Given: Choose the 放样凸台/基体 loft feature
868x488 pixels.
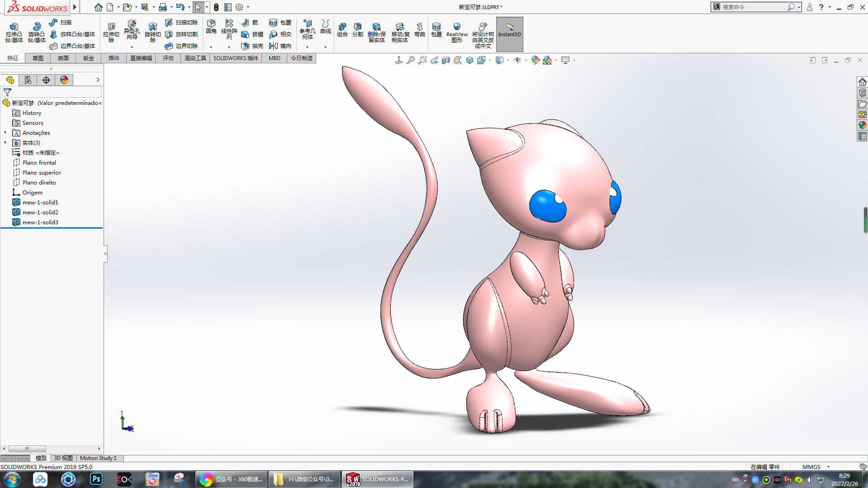Looking at the screenshot, I should pos(72,34).
